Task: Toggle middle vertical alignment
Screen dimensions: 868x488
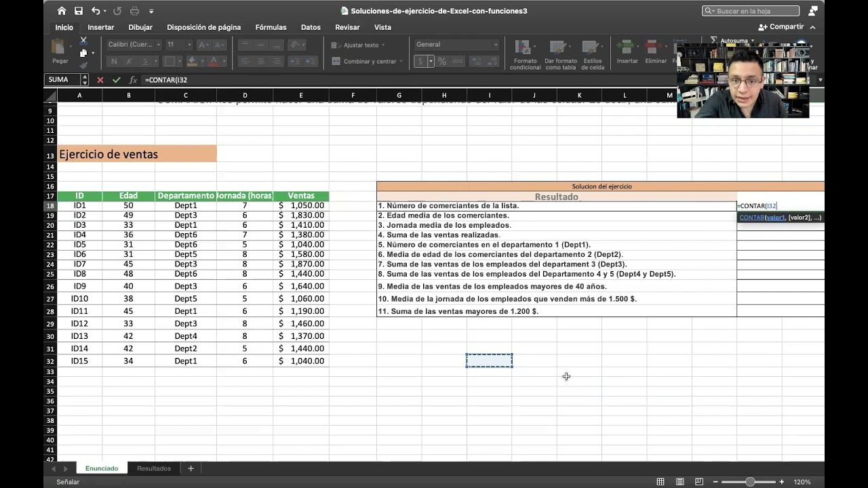Action: tap(261, 45)
